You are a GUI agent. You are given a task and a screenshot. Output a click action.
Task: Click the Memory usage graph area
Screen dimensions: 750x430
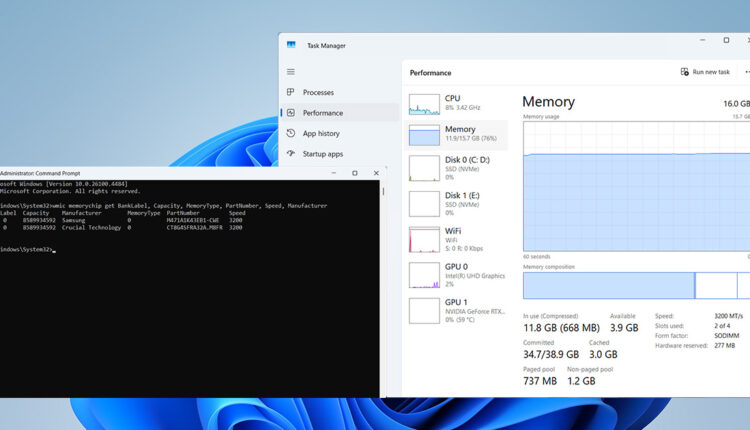pos(636,188)
